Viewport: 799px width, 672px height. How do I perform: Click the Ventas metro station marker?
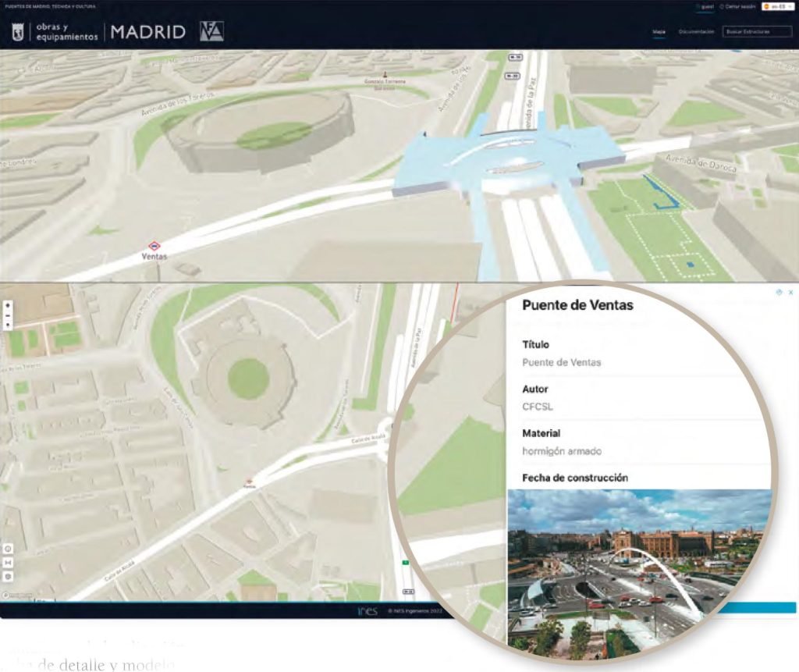(x=154, y=245)
